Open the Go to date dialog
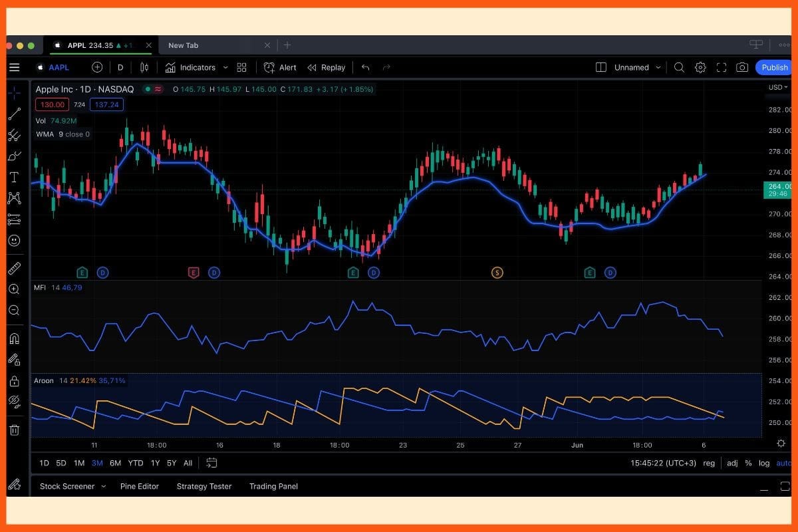This screenshot has height=532, width=798. 212,462
